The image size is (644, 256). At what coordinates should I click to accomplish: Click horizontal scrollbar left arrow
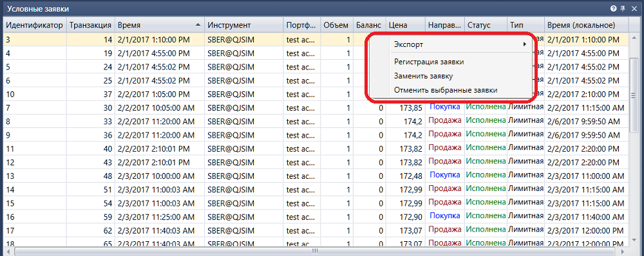point(8,251)
